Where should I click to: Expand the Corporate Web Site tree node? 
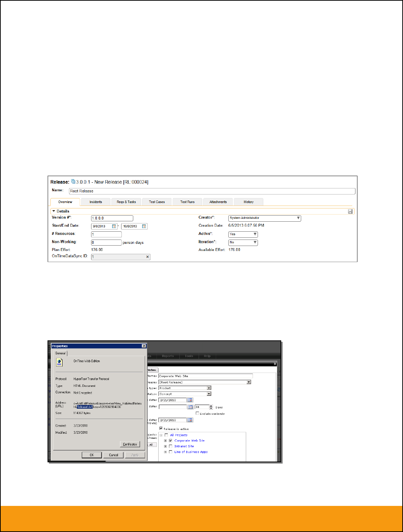pos(165,440)
